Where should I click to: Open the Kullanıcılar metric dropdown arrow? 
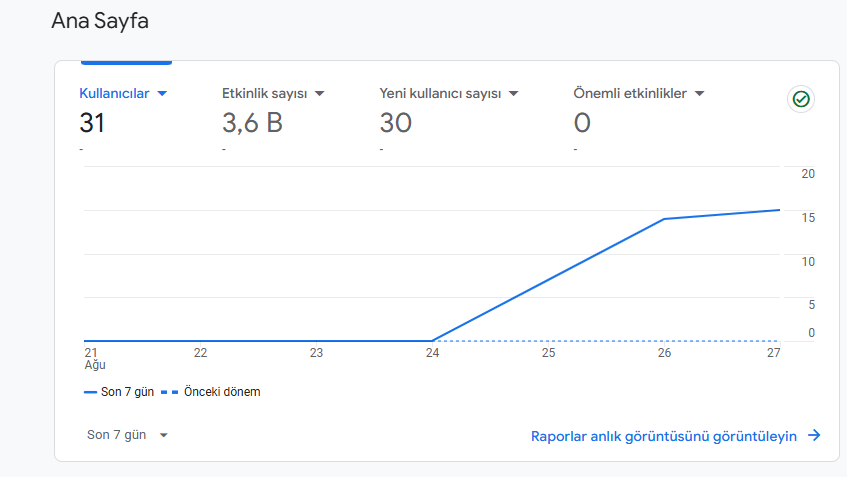point(162,94)
